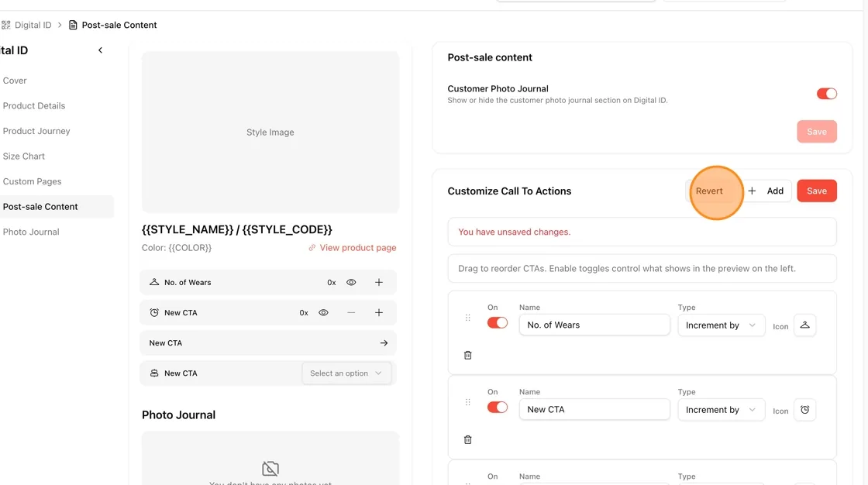Viewport: 868px width, 485px height.
Task: Click the Revert button
Action: click(x=709, y=191)
